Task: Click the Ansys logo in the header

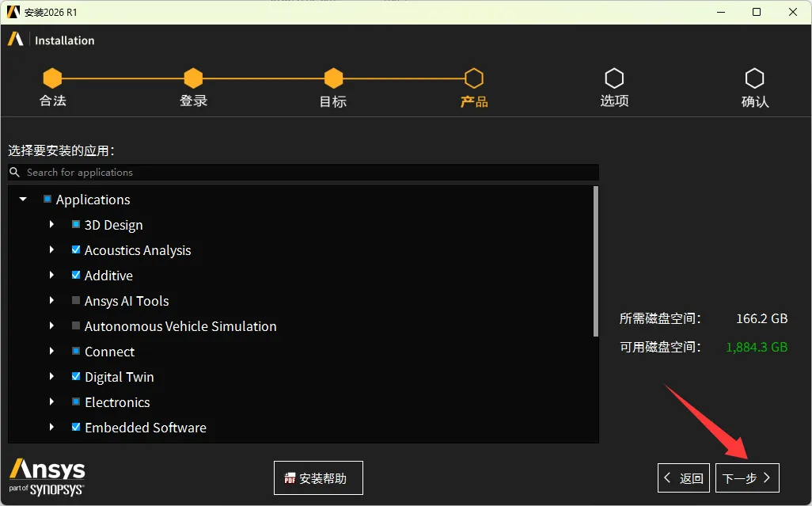Action: pyautogui.click(x=16, y=40)
